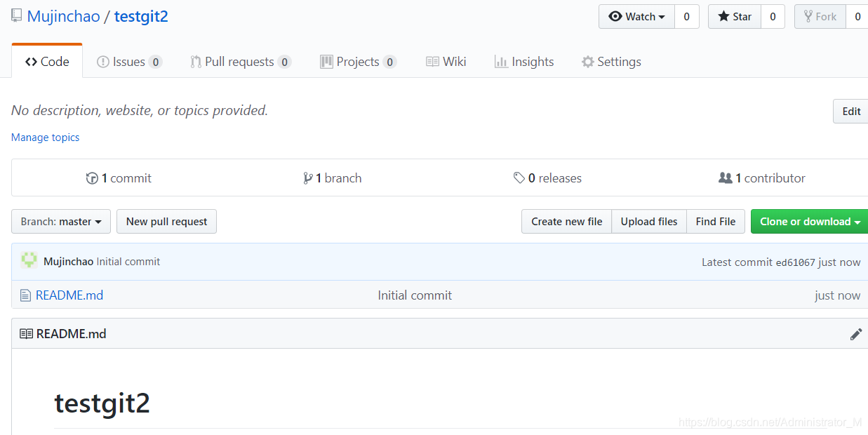Click the Fork button
868x435 pixels.
pos(820,17)
